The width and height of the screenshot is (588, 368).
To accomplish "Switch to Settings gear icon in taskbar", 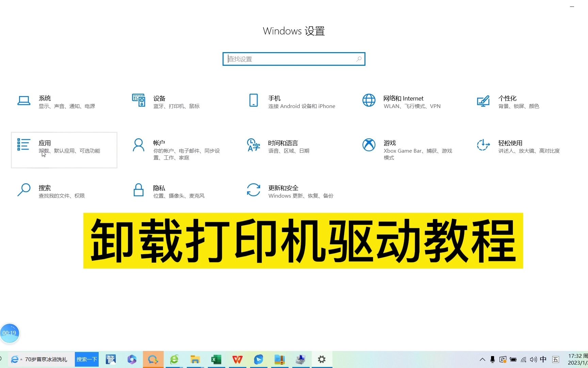I will pos(322,359).
